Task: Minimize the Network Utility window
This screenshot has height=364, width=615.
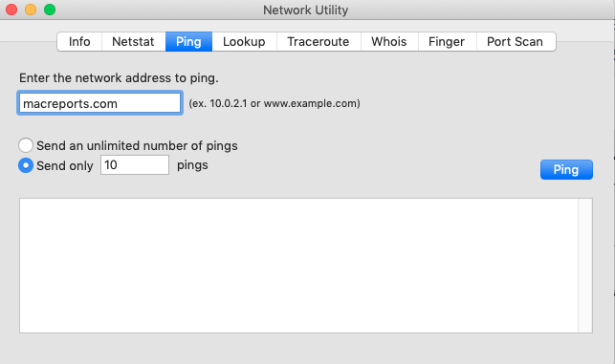Action: [31, 10]
